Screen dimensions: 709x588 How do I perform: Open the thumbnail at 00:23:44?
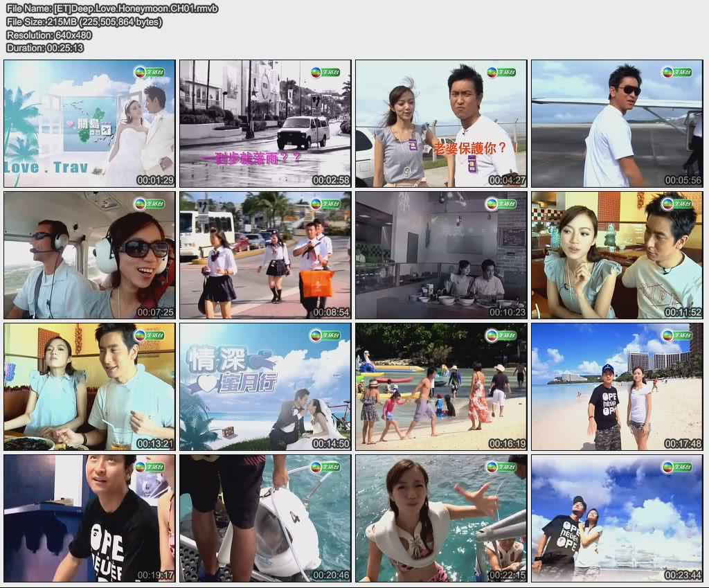coord(617,518)
